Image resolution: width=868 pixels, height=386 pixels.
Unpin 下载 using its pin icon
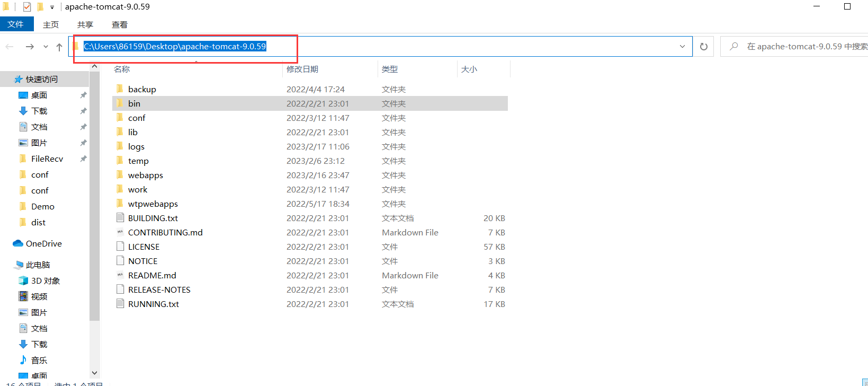click(83, 111)
